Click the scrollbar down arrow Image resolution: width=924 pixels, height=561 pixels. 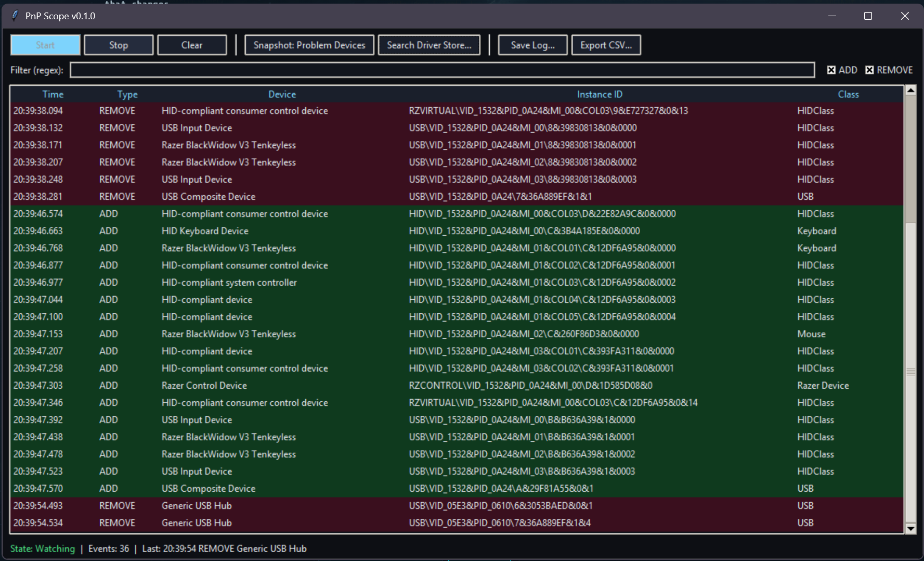click(x=910, y=529)
